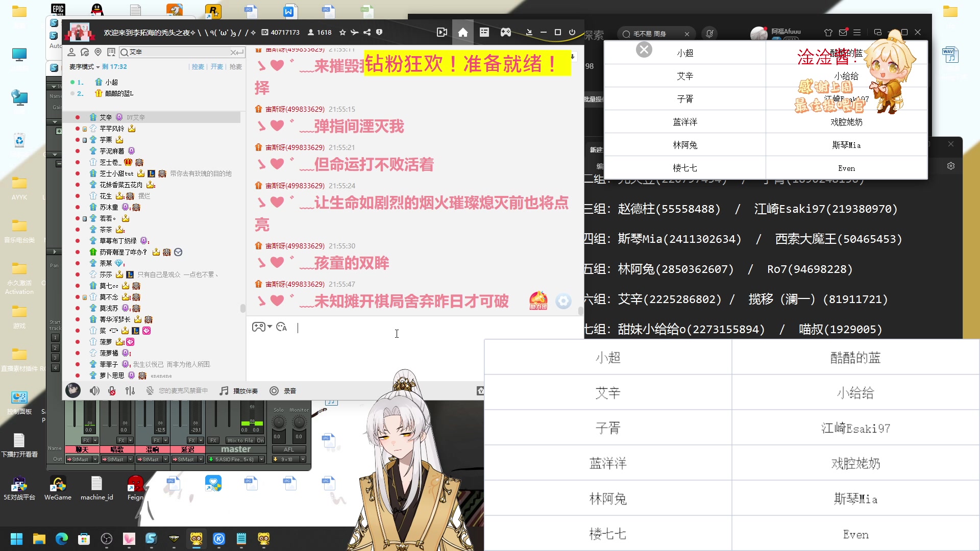Click own avatar in YY bottom bar
The height and width of the screenshot is (551, 980).
[73, 390]
